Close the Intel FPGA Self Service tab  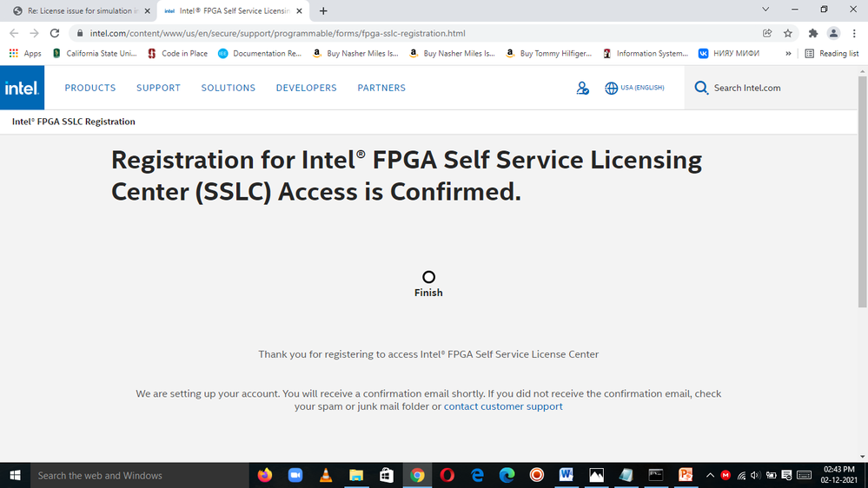pyautogui.click(x=299, y=11)
